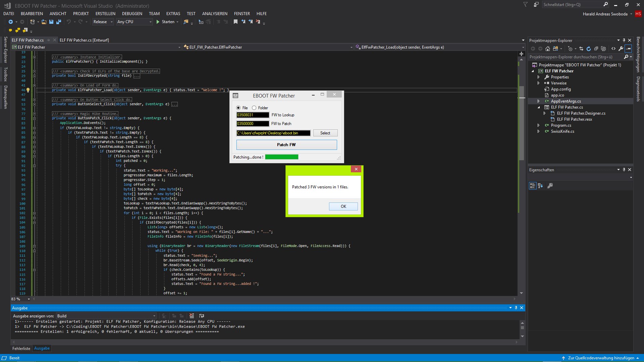
Task: Toggle the Preview Selected Items icon
Action: pyautogui.click(x=628, y=49)
